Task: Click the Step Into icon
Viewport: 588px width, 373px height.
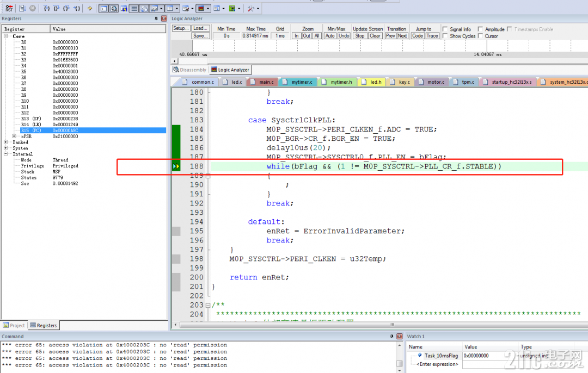Action: tap(46, 8)
